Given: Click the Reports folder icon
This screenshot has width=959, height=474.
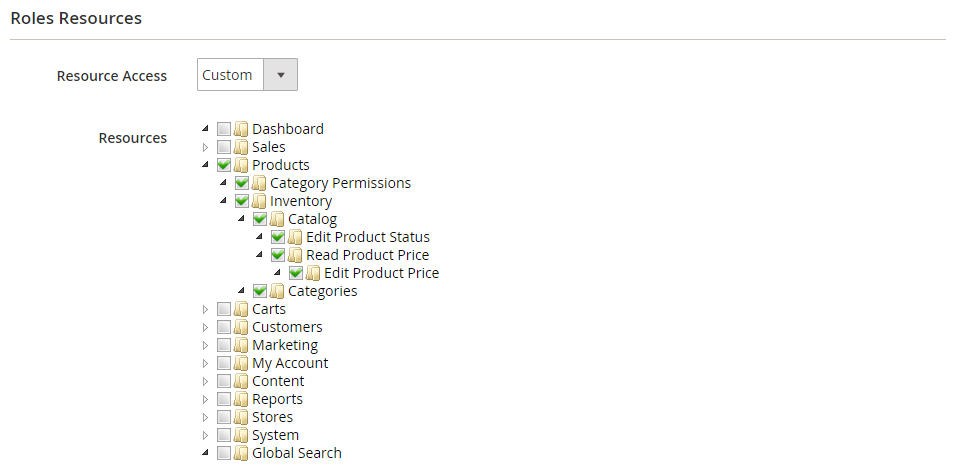Looking at the screenshot, I should point(241,399).
